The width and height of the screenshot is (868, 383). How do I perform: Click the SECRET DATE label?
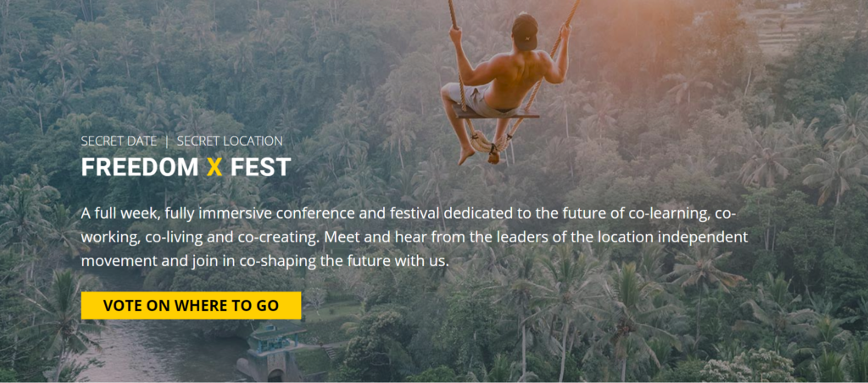[x=119, y=141]
